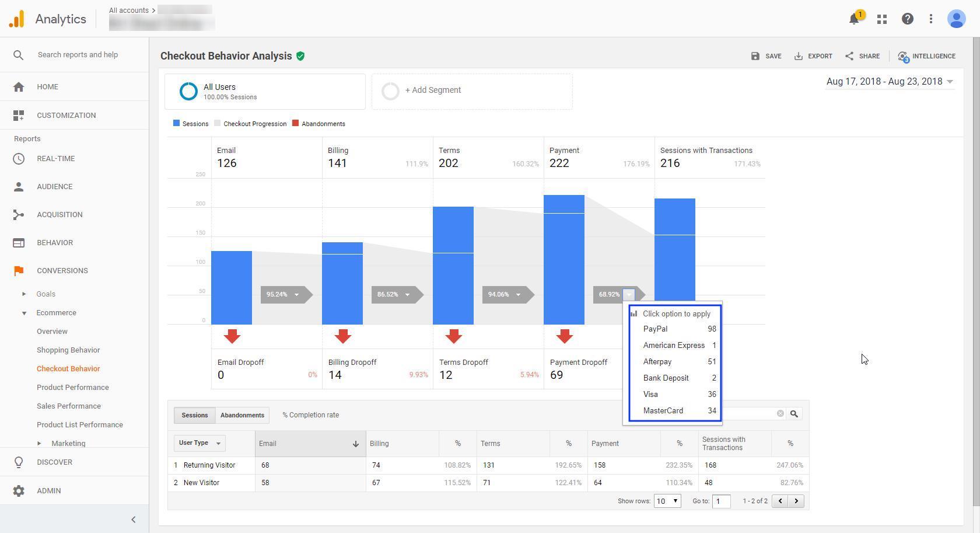Select PayPal option in the popup
The width and height of the screenshot is (980, 533).
[x=655, y=329]
